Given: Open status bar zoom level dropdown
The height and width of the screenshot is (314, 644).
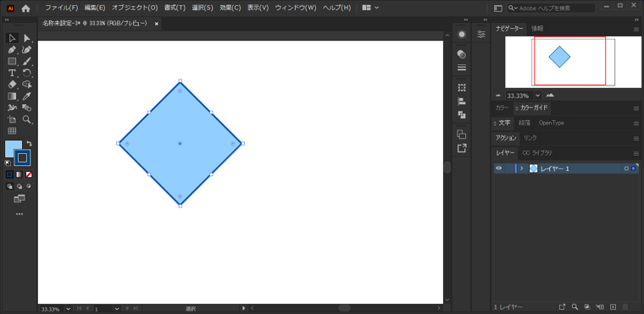Looking at the screenshot, I should point(68,308).
